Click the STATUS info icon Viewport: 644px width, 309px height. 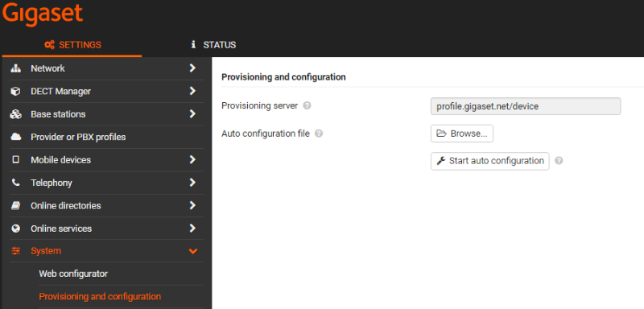[x=193, y=44]
